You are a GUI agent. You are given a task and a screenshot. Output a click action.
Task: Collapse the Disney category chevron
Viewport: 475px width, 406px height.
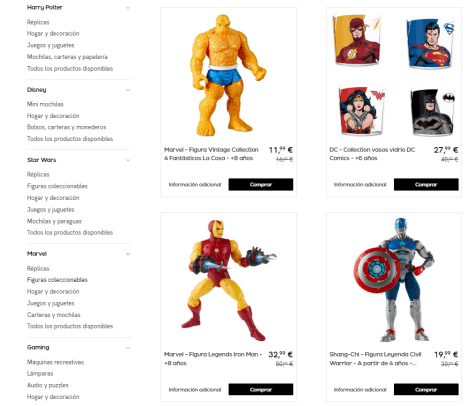pyautogui.click(x=128, y=90)
